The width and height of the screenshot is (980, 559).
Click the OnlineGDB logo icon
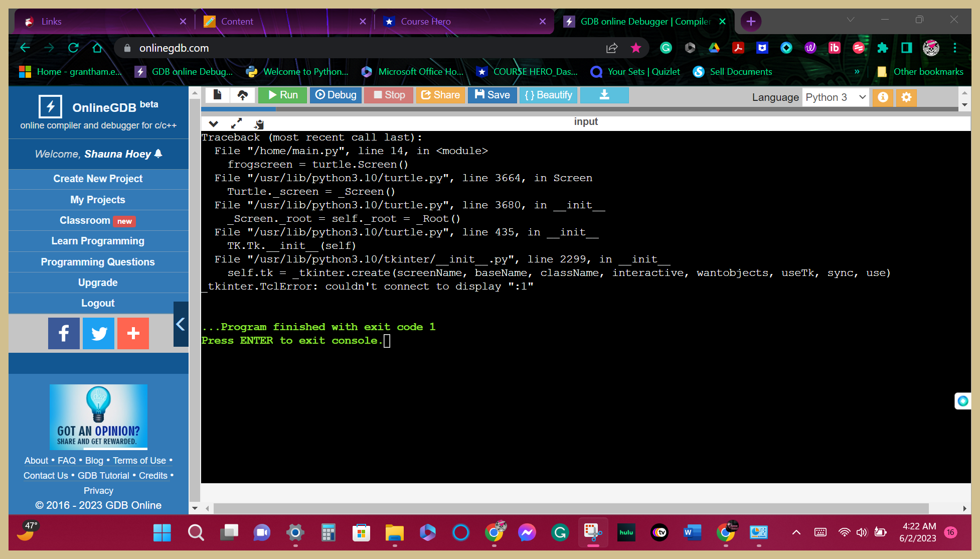point(51,106)
